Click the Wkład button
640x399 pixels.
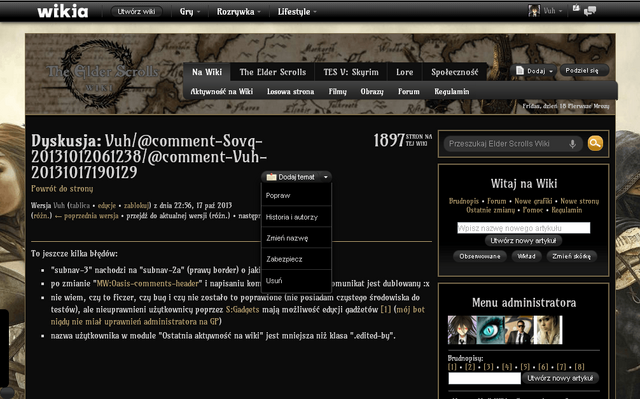click(x=526, y=256)
